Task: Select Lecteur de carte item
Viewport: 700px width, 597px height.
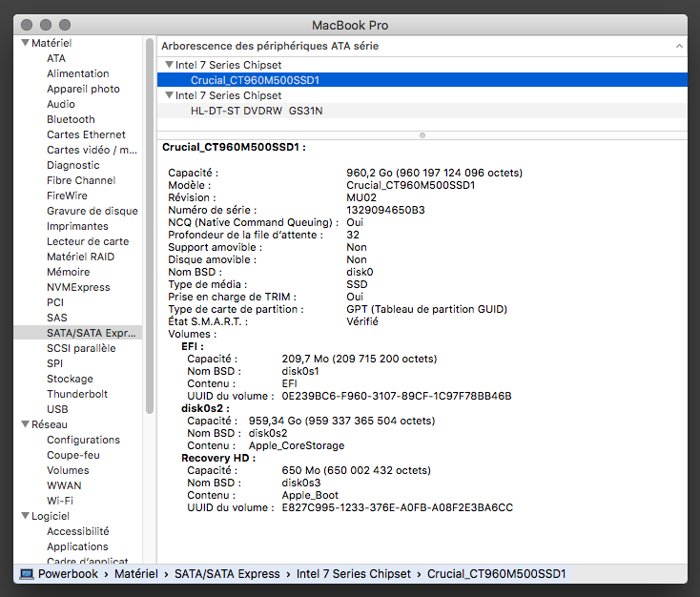Action: click(x=88, y=241)
